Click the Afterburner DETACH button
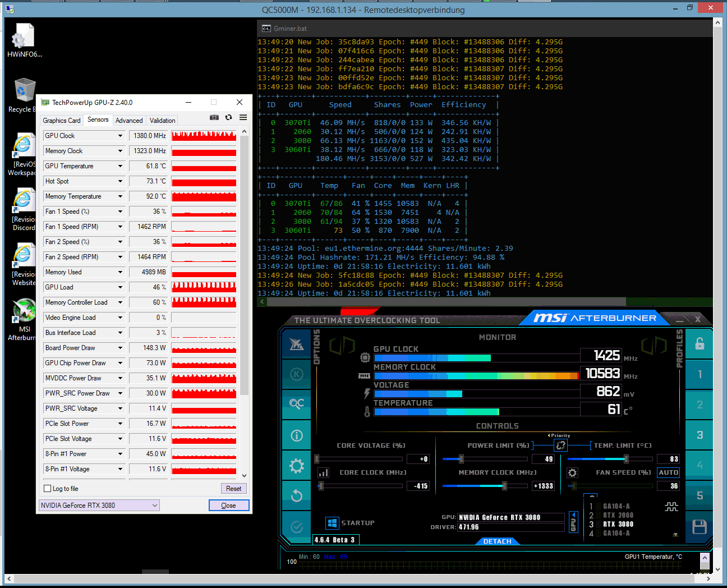 click(x=497, y=541)
